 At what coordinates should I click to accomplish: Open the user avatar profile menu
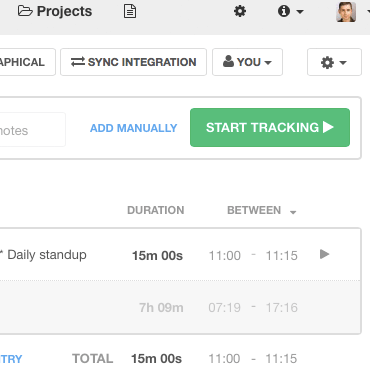pos(346,12)
